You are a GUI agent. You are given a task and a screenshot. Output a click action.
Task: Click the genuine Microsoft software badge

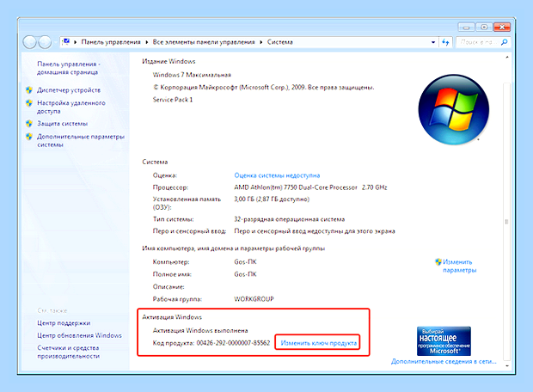444,341
